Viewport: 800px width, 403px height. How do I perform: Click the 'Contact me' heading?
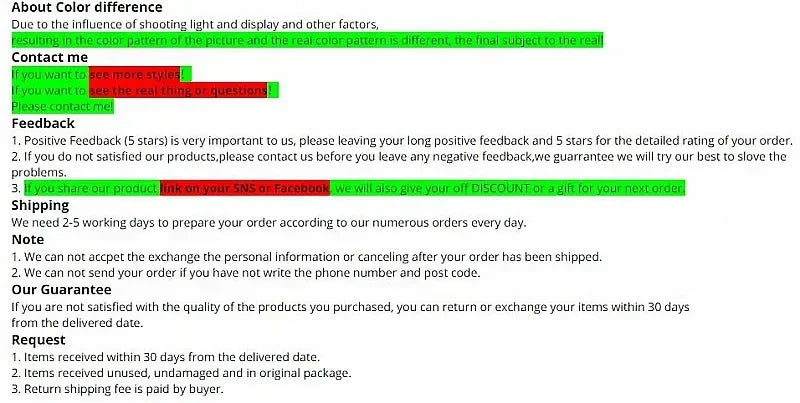(x=49, y=57)
